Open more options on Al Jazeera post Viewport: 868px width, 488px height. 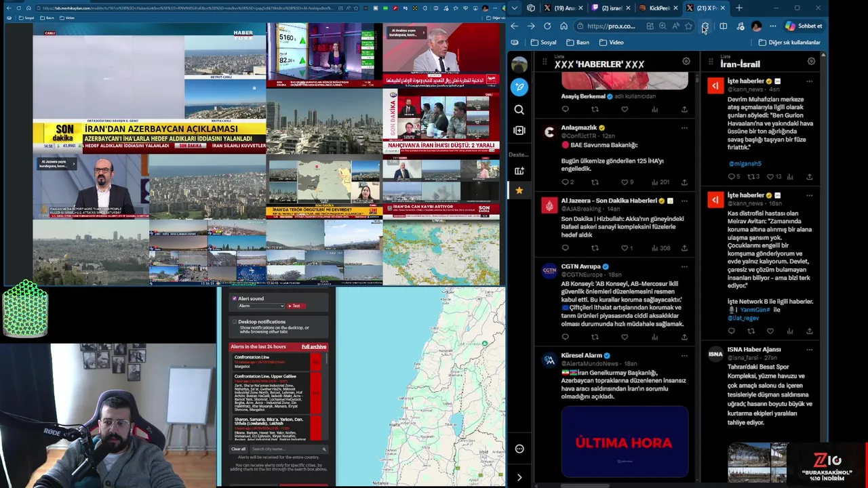684,201
